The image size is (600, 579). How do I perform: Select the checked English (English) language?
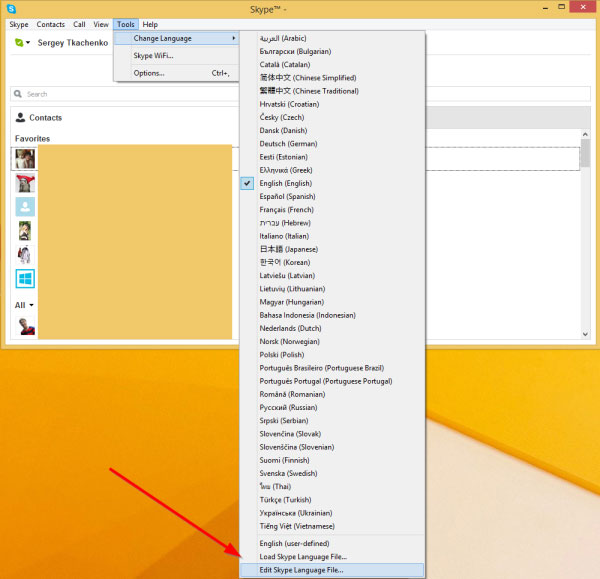point(286,183)
